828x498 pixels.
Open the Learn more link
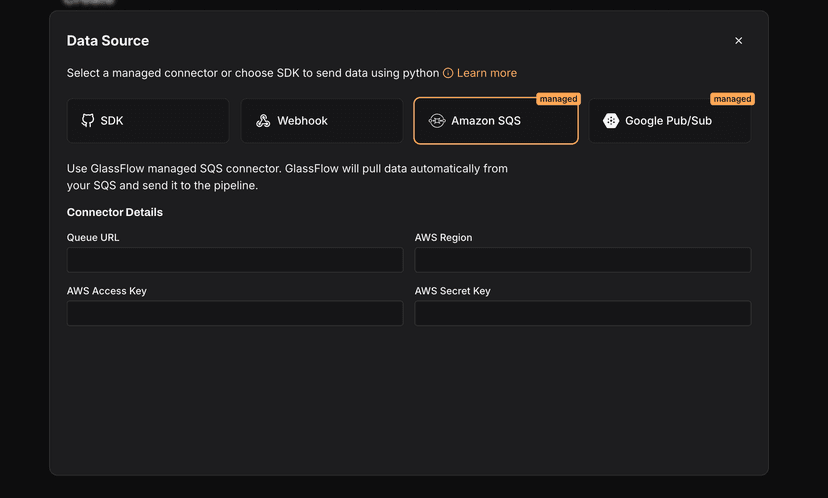[x=487, y=73]
